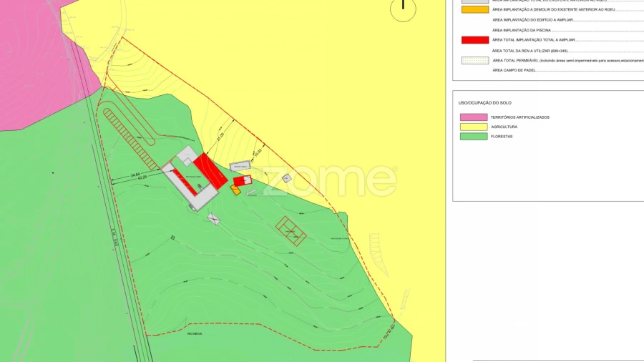Select the small orange demolition building
644x362 pixels.
(235, 190)
